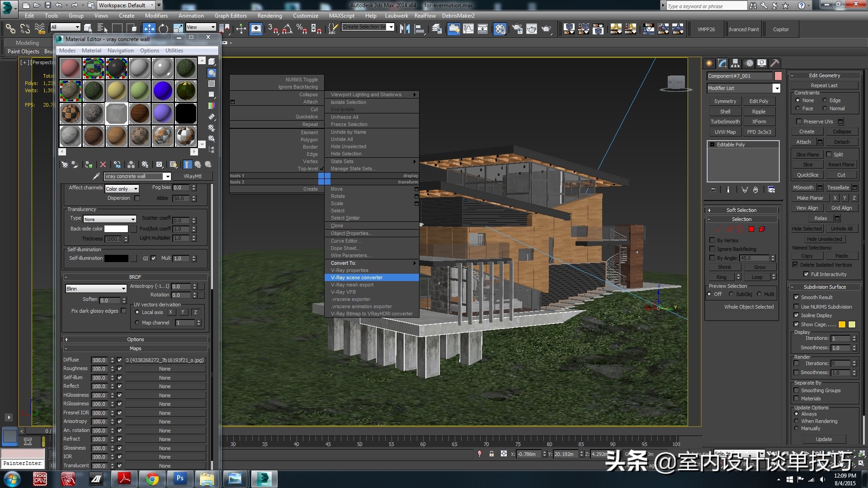The width and height of the screenshot is (868, 488).
Task: Click the Diffuse map slot button
Action: coord(165,360)
